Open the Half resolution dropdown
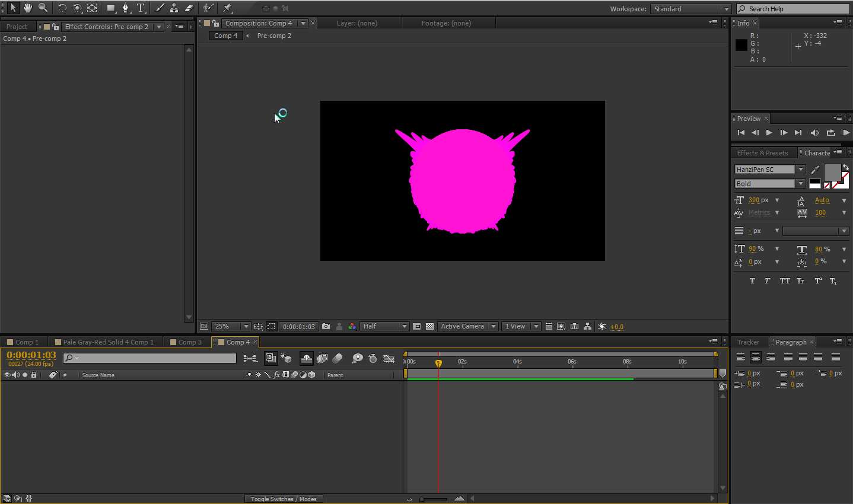This screenshot has width=853, height=504. click(384, 327)
